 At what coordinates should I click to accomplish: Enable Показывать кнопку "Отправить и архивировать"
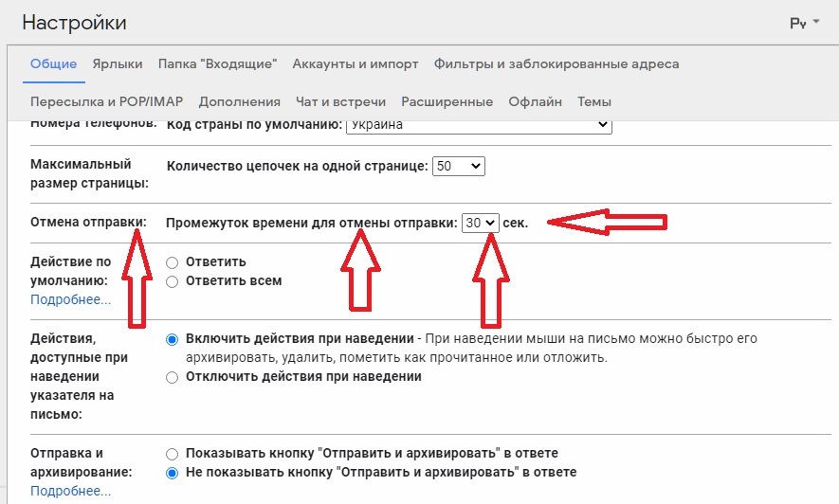(173, 454)
